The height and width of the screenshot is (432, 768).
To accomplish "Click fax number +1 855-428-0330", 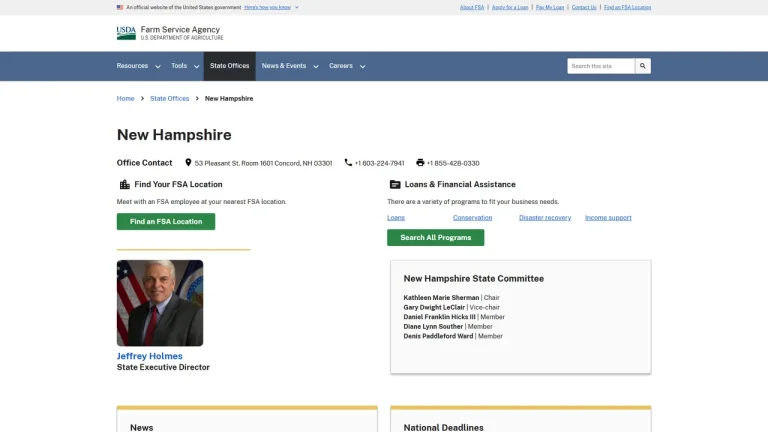I will point(453,163).
